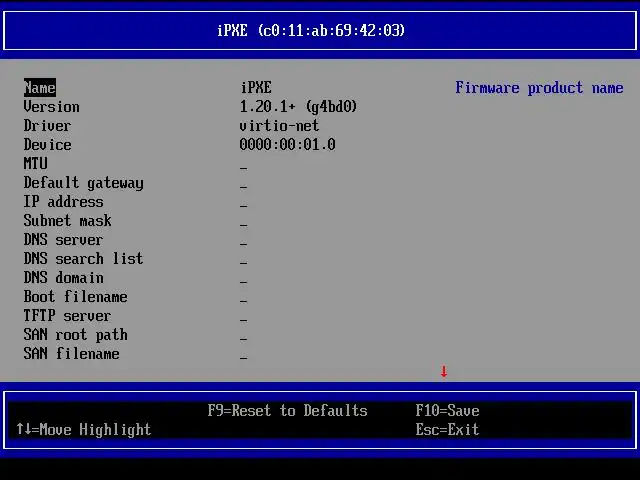Image resolution: width=640 pixels, height=480 pixels.
Task: Click the Move Highlight arrows hint
Action: click(x=84, y=430)
